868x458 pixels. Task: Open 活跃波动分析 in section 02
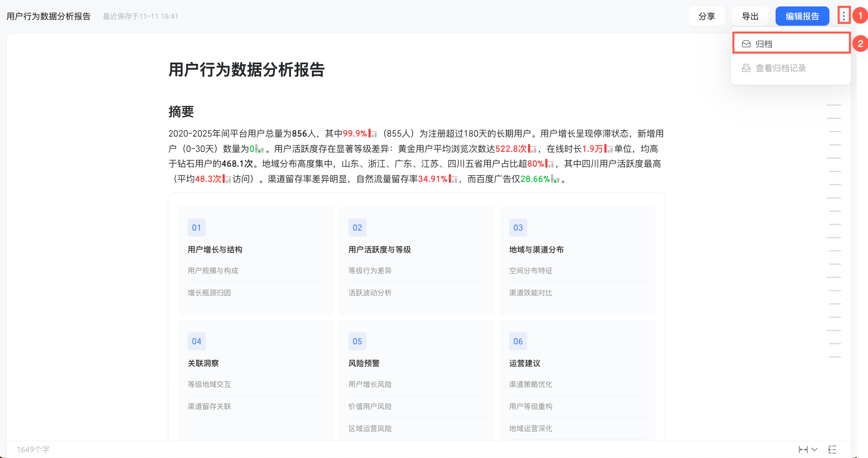(370, 293)
